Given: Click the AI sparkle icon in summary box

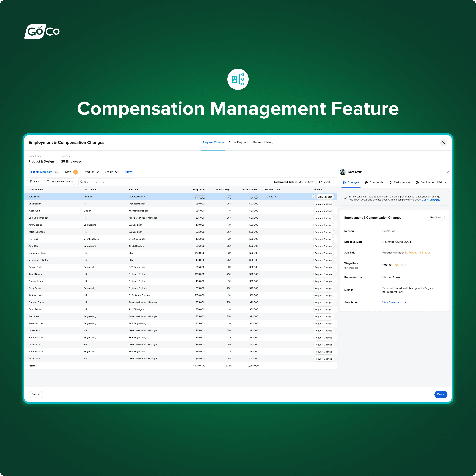Looking at the screenshot, I should click(x=345, y=198).
